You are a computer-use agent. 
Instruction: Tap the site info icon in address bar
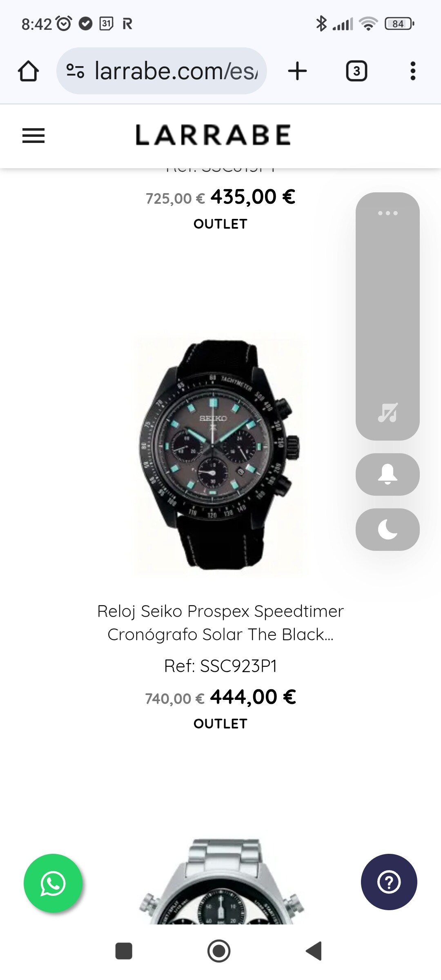coord(76,71)
